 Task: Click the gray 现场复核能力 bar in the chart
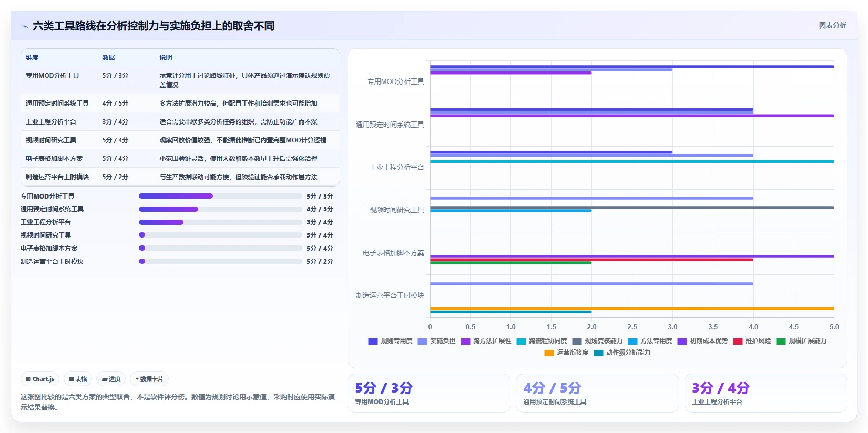(632, 208)
